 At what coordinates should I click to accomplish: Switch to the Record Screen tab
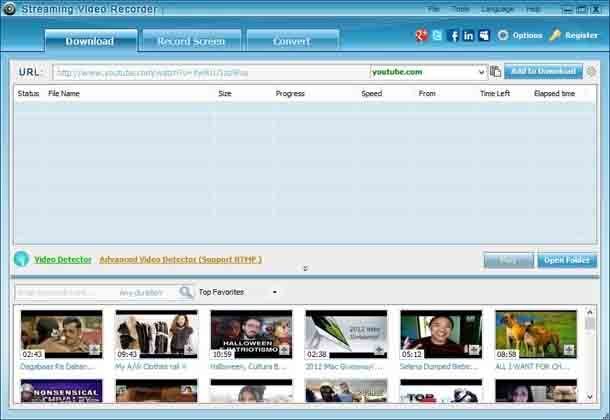191,41
